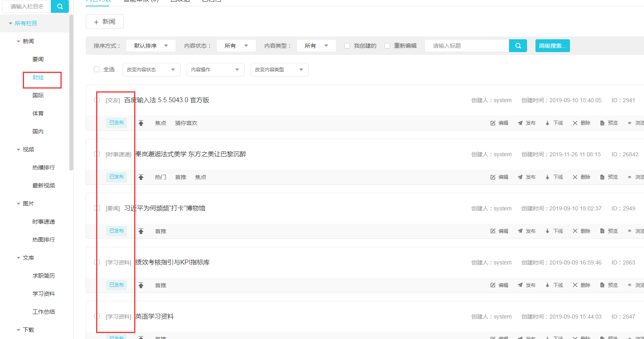Select the checkbox for 习近平为何频频打卡博物馆 article
The image size is (644, 339).
pyautogui.click(x=97, y=208)
